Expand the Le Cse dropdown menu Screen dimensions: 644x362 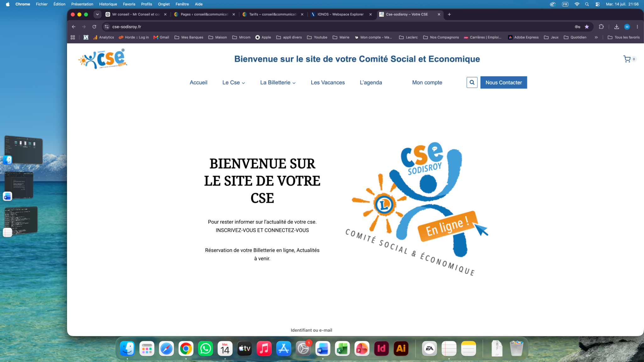tap(233, 82)
